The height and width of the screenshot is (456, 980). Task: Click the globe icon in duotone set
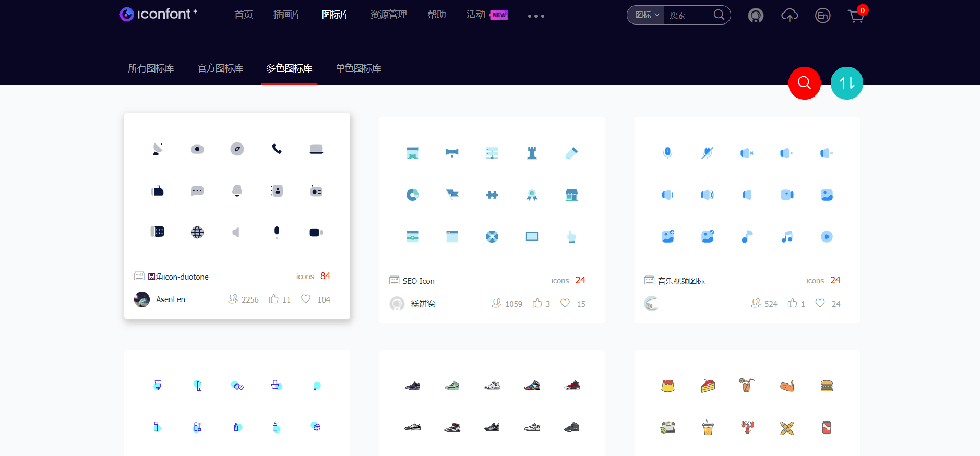click(x=197, y=232)
